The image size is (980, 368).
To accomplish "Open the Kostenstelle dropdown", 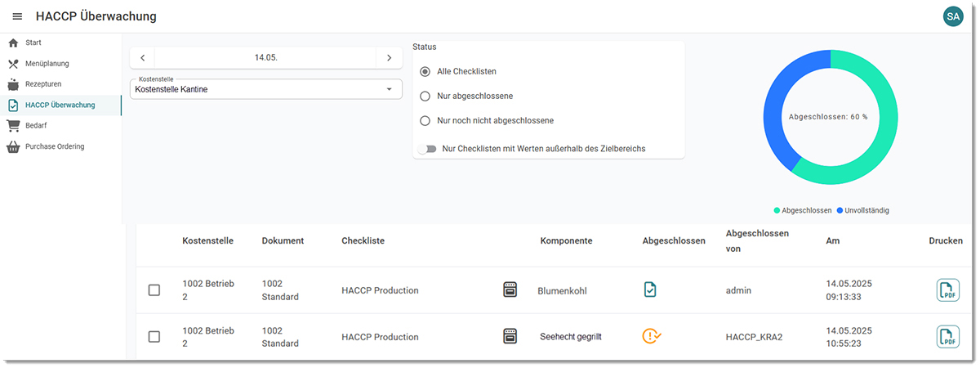I will click(266, 88).
